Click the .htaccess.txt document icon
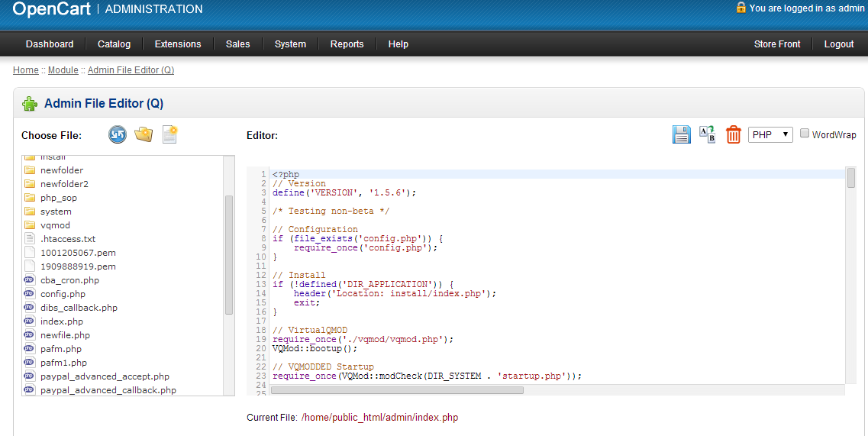 click(x=30, y=239)
